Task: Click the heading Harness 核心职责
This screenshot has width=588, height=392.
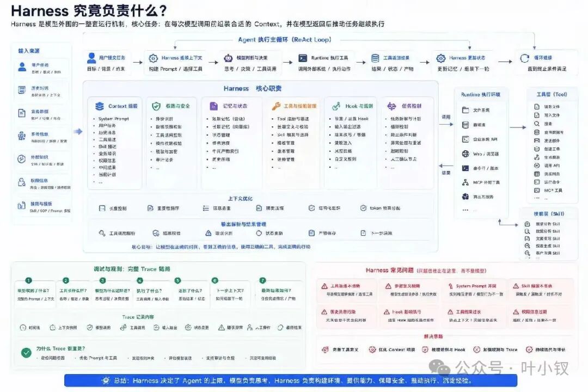Action: [x=253, y=89]
